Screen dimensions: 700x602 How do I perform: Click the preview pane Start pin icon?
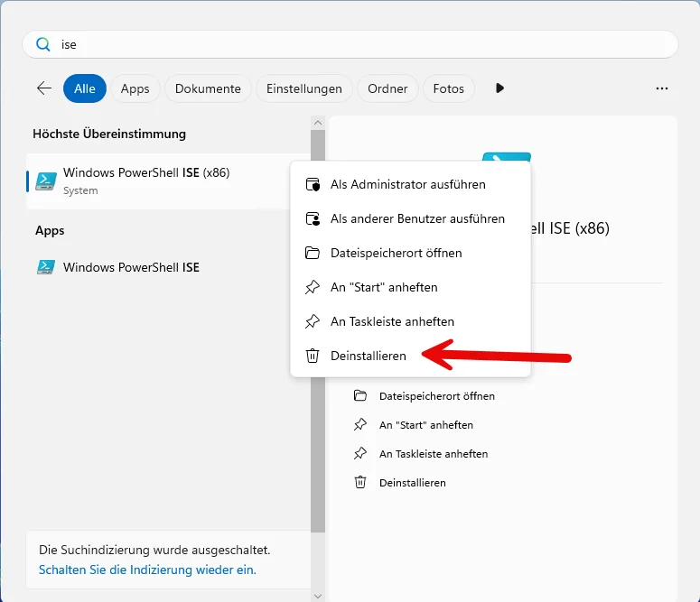[x=360, y=425]
